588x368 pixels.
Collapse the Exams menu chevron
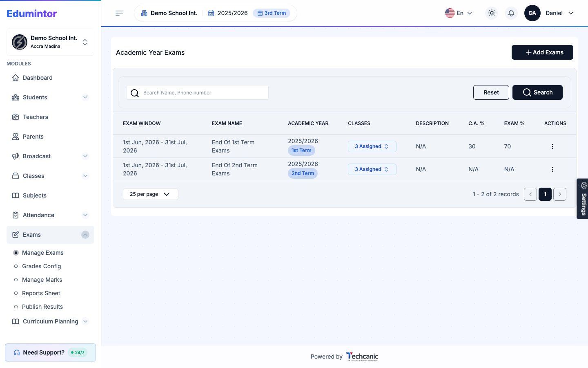point(85,235)
